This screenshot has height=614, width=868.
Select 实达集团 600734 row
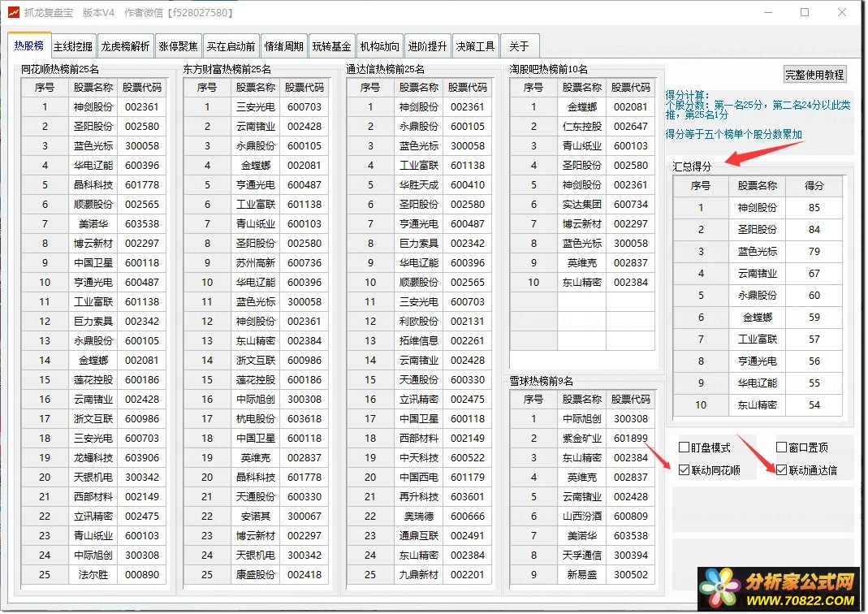click(x=582, y=205)
